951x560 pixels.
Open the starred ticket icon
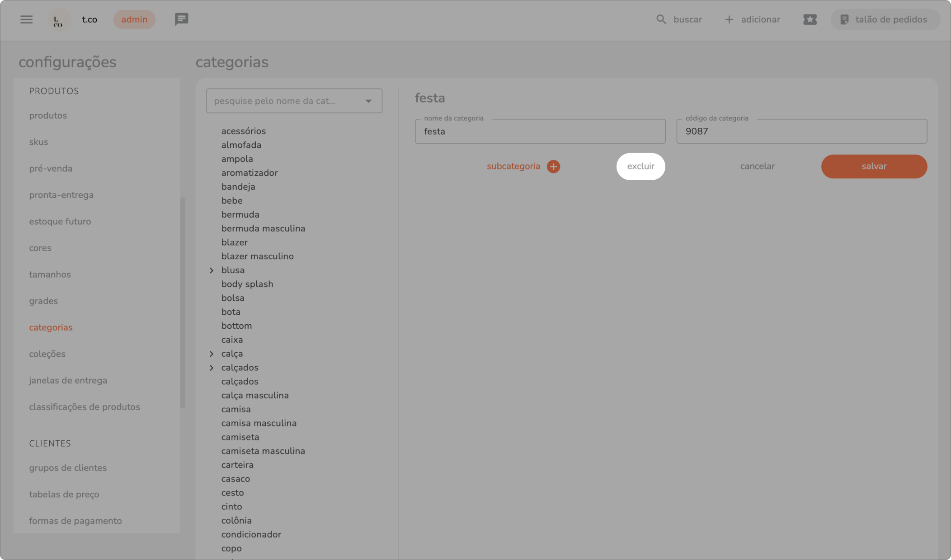point(810,19)
